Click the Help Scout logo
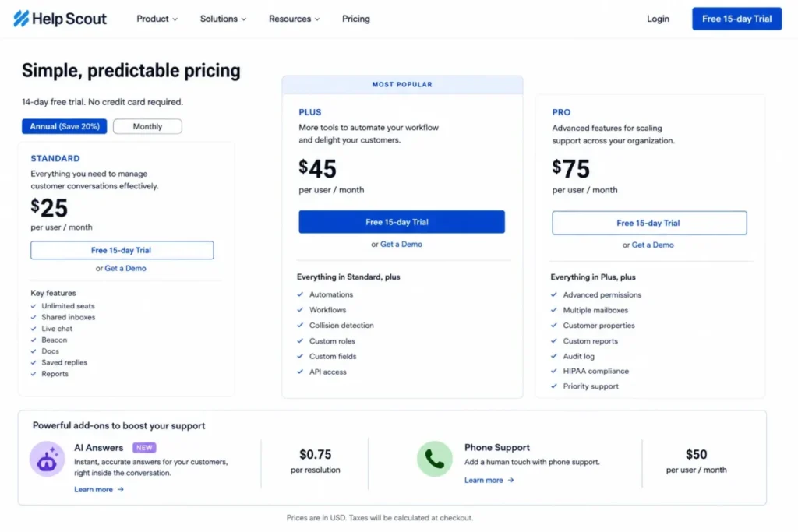 pyautogui.click(x=60, y=19)
